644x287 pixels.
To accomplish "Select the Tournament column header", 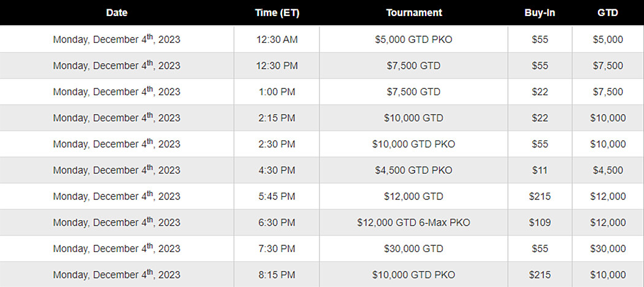I will point(414,13).
